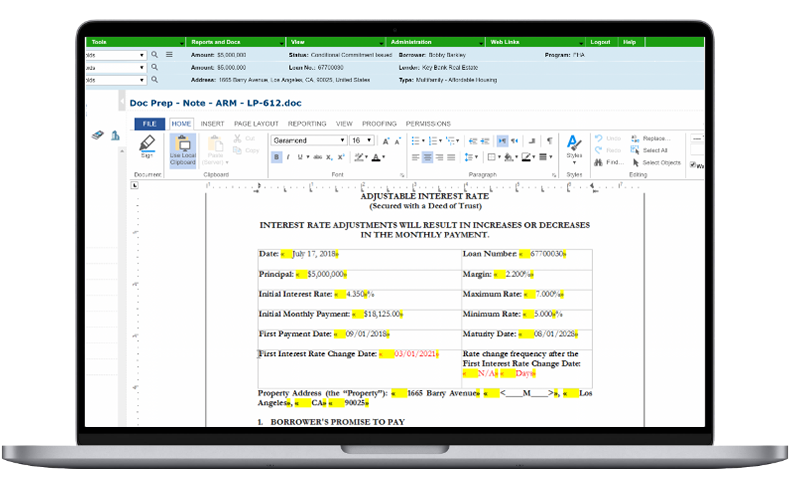The image size is (790, 493).
Task: Toggle Subscript formatting
Action: tap(329, 157)
